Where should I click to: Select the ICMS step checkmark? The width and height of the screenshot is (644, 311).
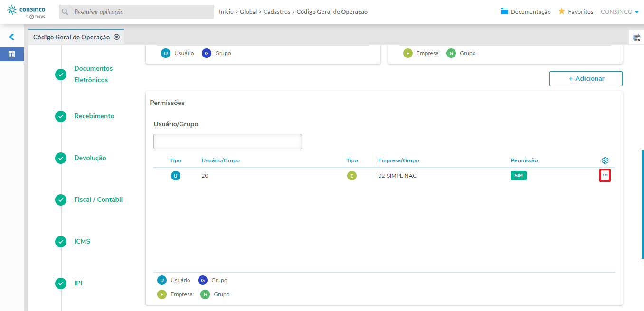point(61,242)
